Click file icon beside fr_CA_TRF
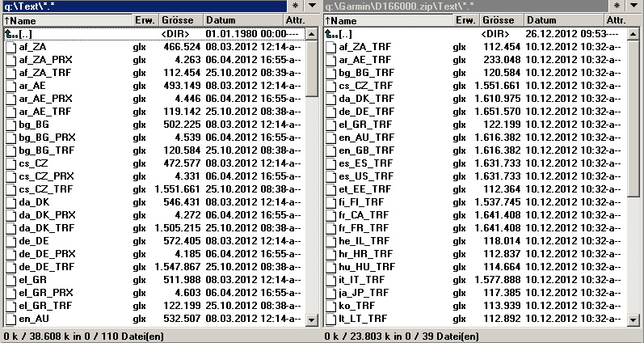The image size is (644, 343). (331, 215)
